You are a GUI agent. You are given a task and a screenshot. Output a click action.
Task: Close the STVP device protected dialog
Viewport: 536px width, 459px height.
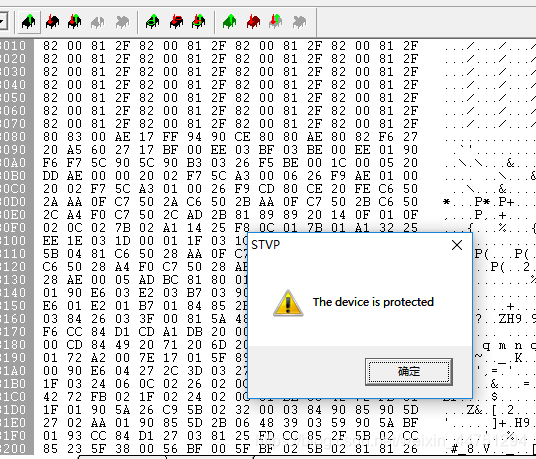click(457, 245)
